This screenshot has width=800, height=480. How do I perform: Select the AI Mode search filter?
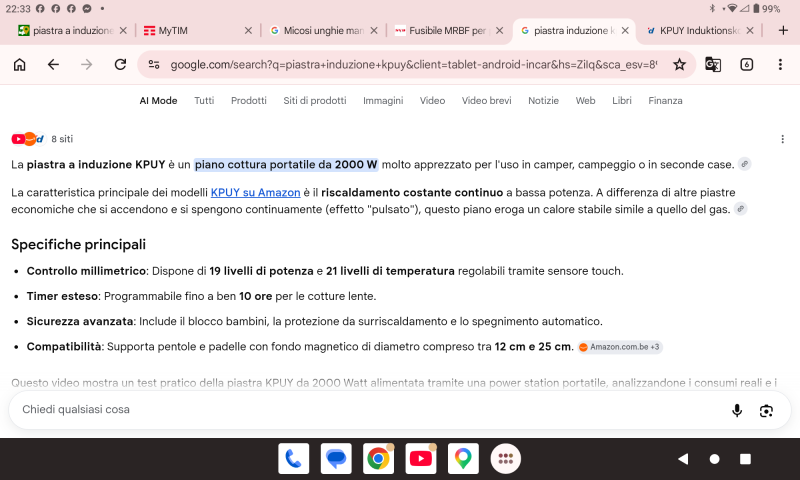point(158,101)
